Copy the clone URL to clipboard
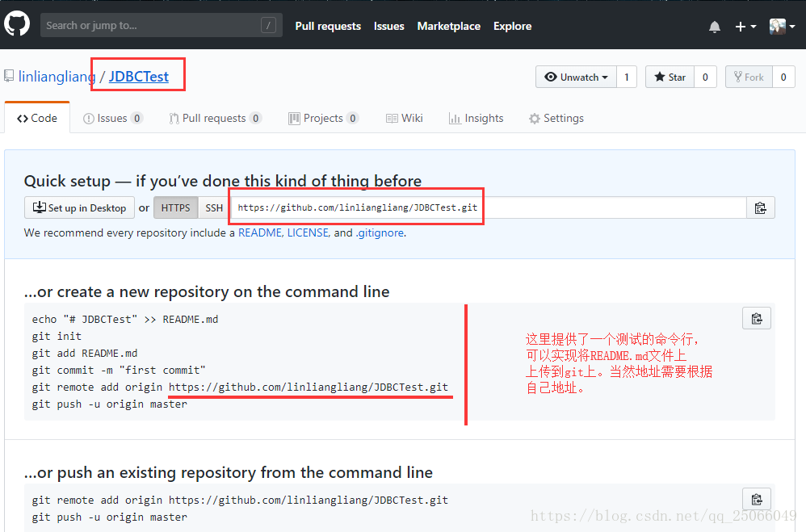The height and width of the screenshot is (532, 806). 761,207
